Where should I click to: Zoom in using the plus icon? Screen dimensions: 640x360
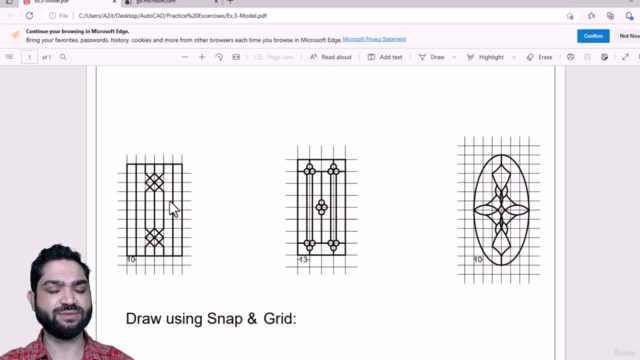click(x=202, y=57)
